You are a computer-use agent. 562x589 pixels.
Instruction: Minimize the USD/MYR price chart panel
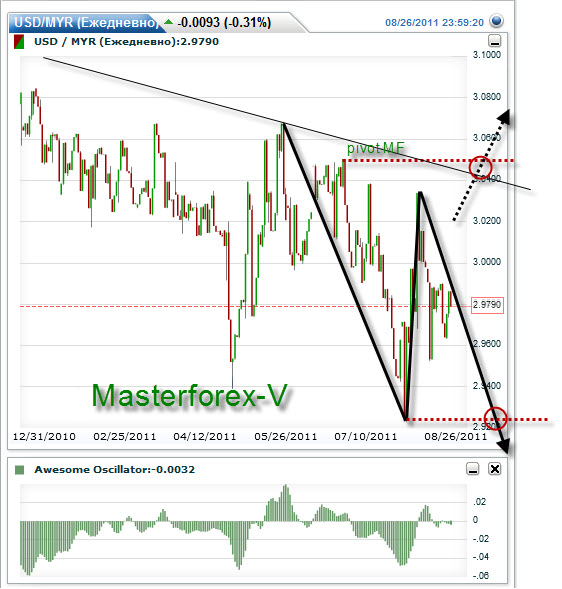495,41
